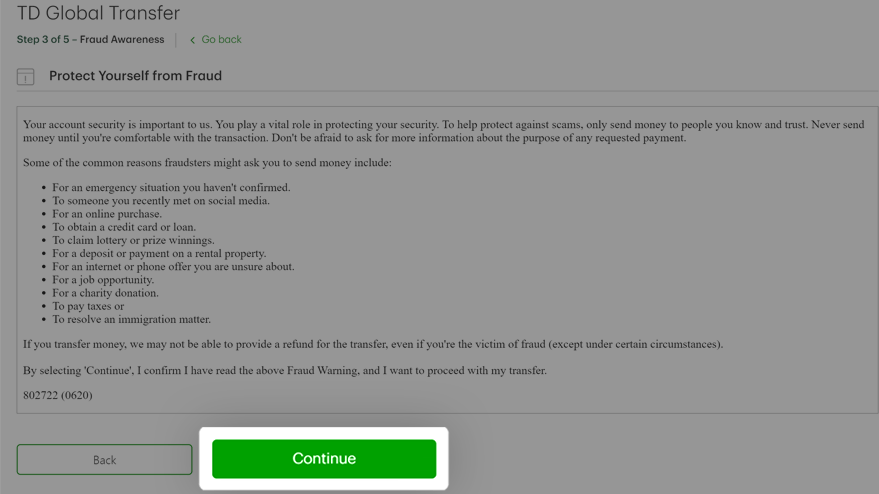This screenshot has width=879, height=494.
Task: Click the 'By selecting Continue' confirmation sentence
Action: click(285, 371)
